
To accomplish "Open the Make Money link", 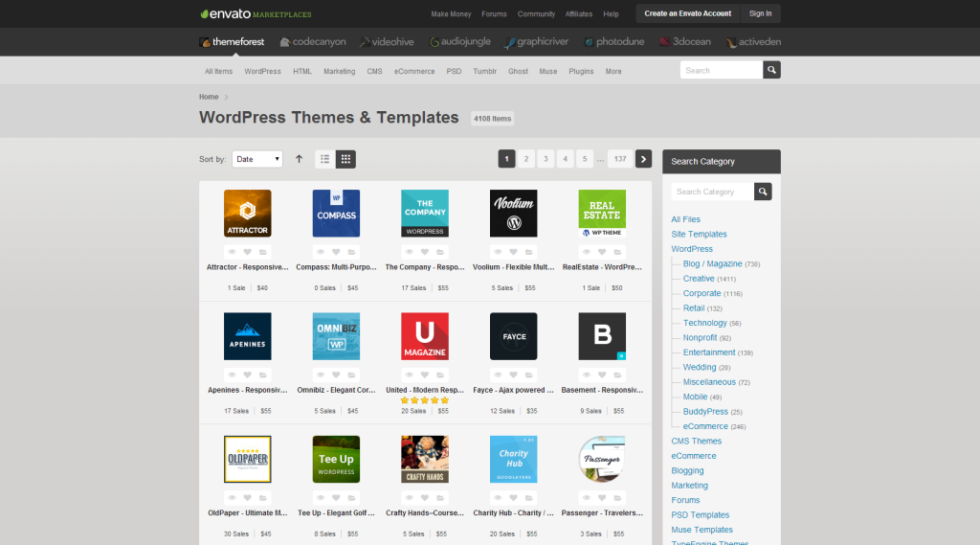I will 451,13.
